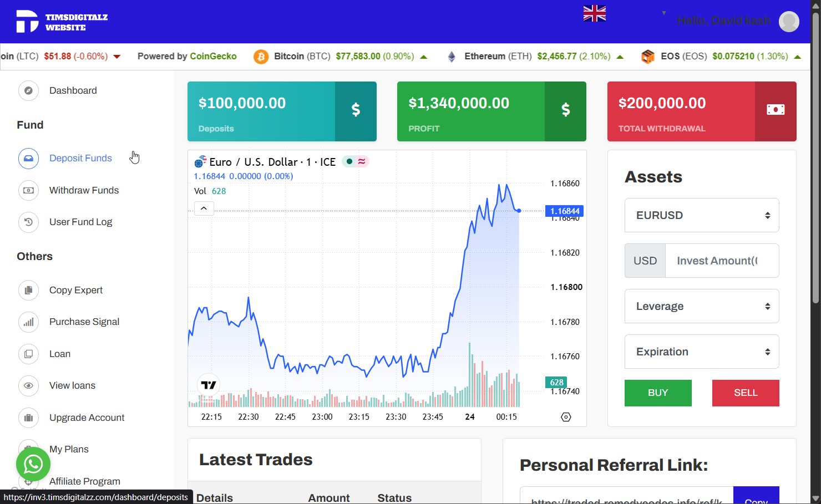Screen dimensions: 821x504
Task: Open WhatsApp chat bubble
Action: [33, 464]
